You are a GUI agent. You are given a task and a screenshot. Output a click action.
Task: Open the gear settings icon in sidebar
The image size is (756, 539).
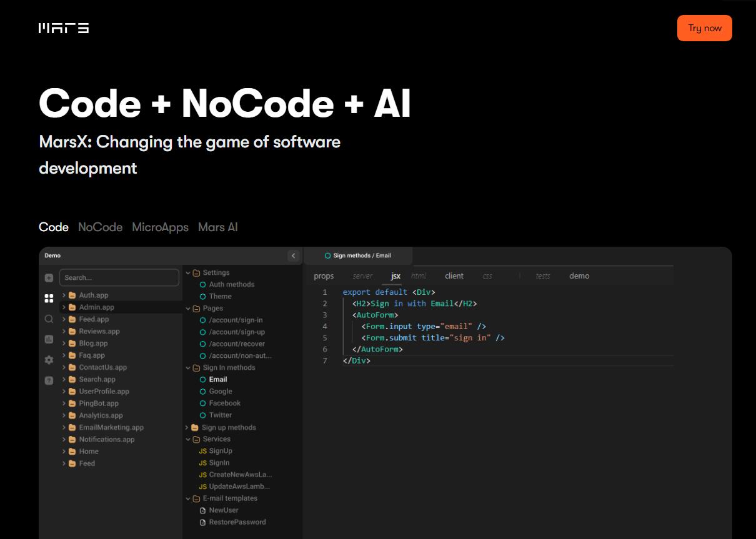(x=49, y=360)
